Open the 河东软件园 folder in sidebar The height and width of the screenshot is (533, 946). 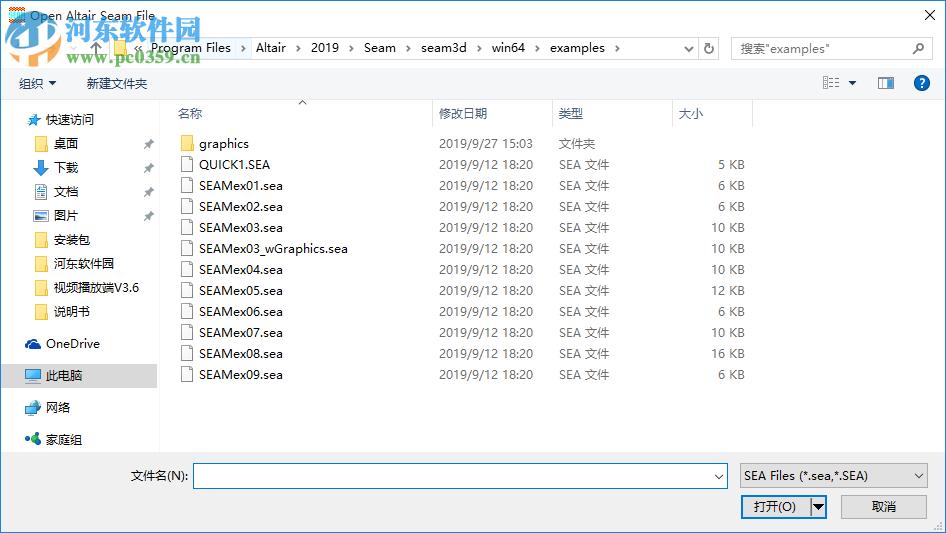(x=83, y=264)
